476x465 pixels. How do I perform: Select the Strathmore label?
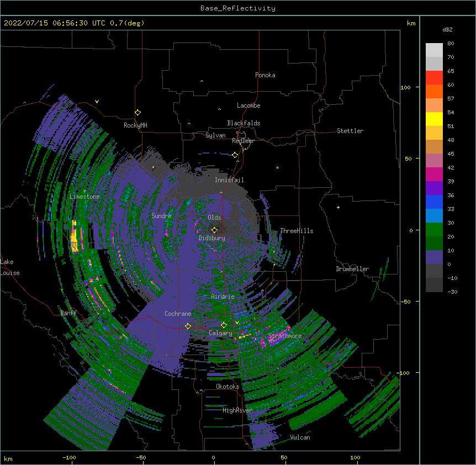pos(285,336)
